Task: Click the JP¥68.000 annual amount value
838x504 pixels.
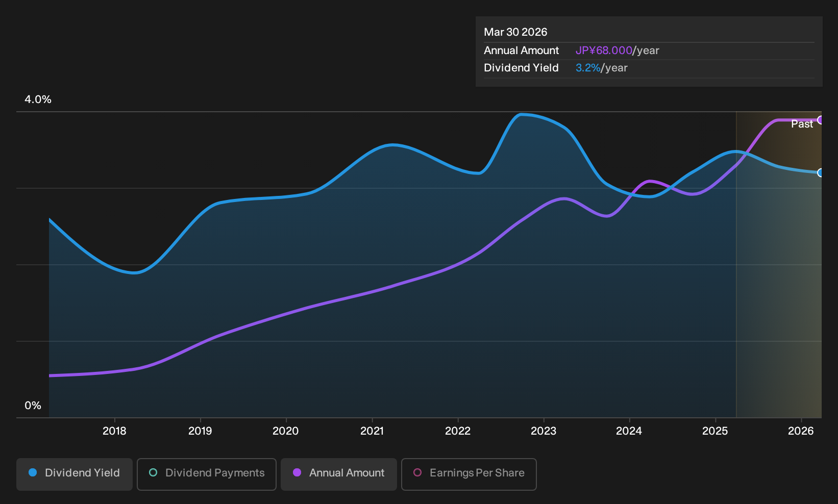Action: click(604, 51)
